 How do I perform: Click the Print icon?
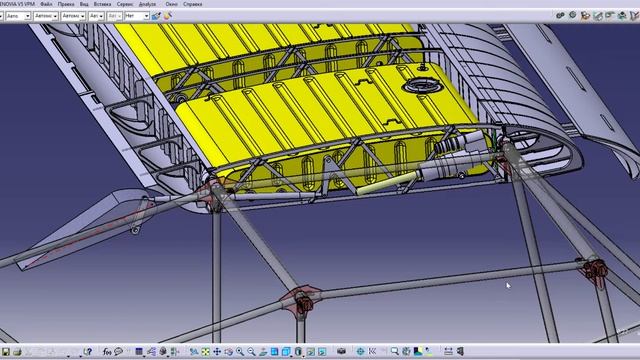coord(17,351)
